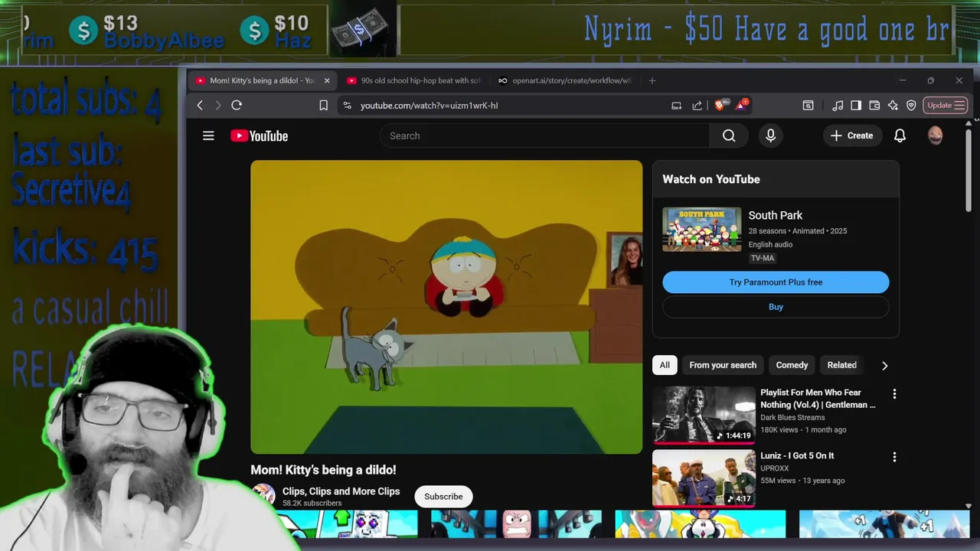Click the "UPROXX" channel name

[x=776, y=468]
